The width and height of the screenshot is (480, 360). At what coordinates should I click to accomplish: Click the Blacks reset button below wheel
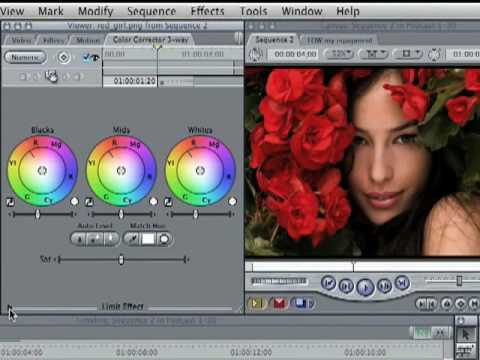(75, 201)
